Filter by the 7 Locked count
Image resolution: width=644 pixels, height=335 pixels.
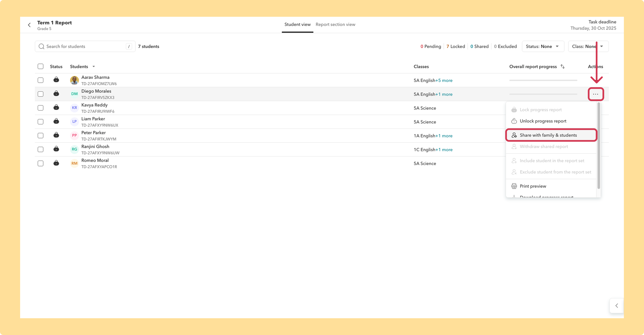[456, 47]
